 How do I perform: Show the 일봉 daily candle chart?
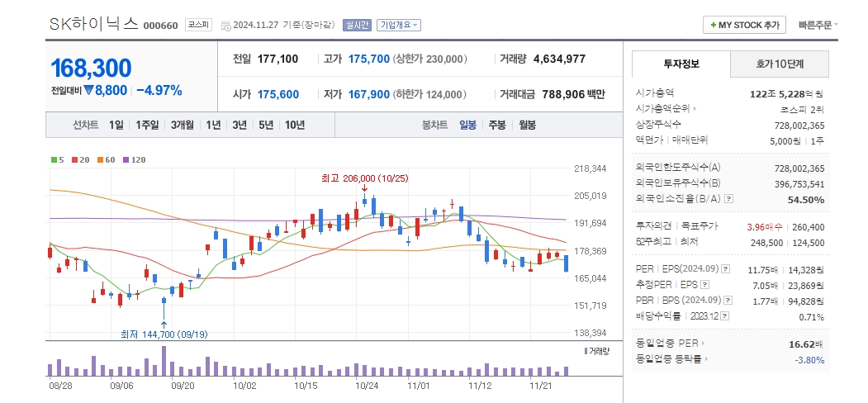[467, 125]
